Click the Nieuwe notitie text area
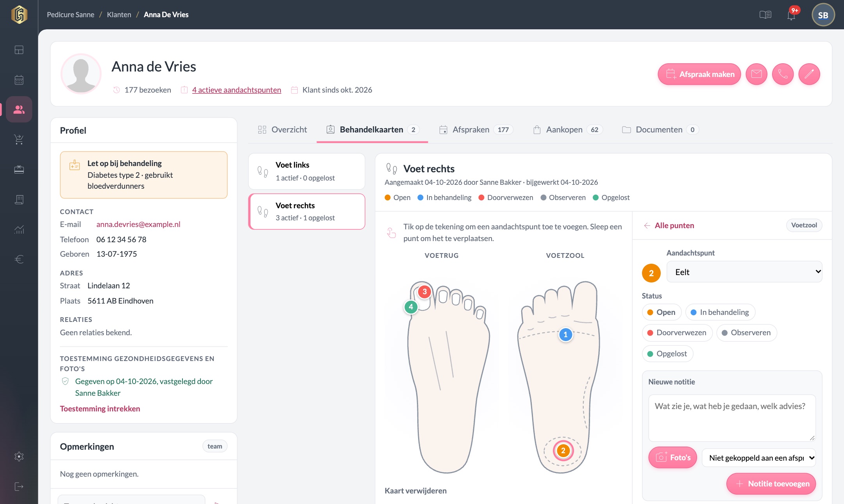 732,418
